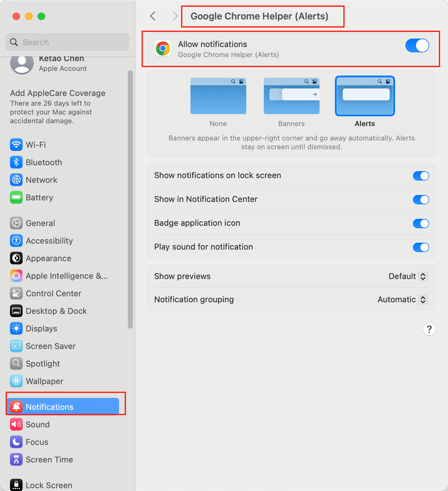Click the General gear icon
This screenshot has width=448, height=491.
click(x=16, y=223)
